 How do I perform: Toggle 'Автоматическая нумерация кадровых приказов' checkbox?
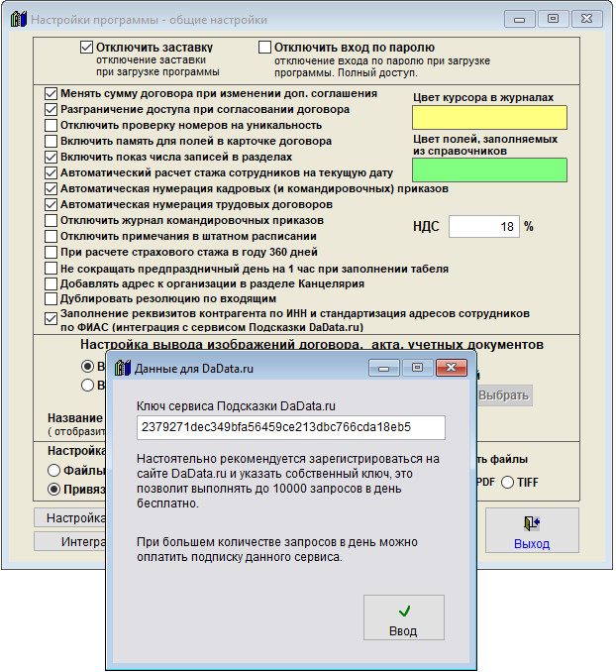[x=51, y=188]
